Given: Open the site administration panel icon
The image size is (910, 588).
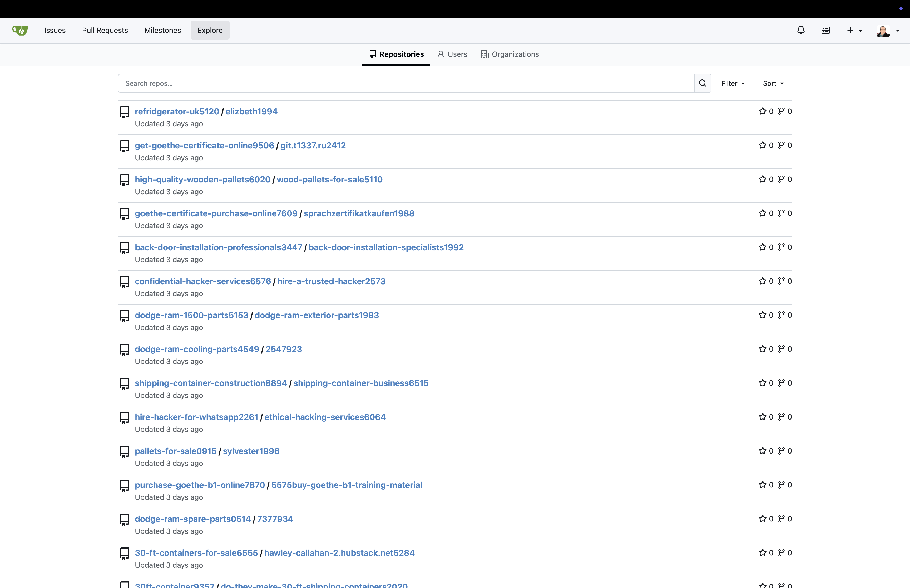Looking at the screenshot, I should coord(825,30).
